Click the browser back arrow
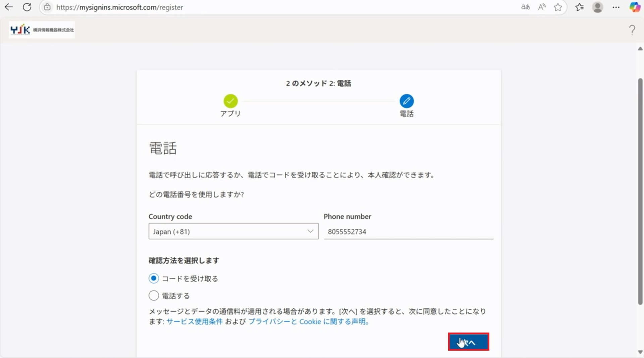644x358 pixels. [9, 7]
